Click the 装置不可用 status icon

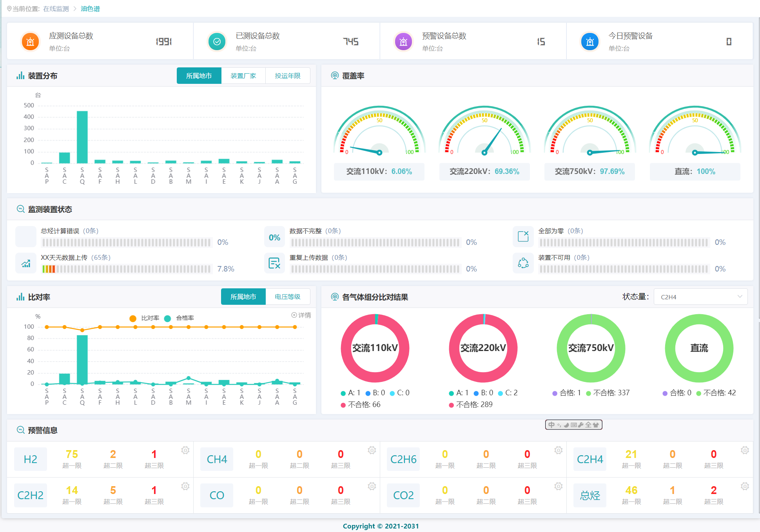(523, 263)
